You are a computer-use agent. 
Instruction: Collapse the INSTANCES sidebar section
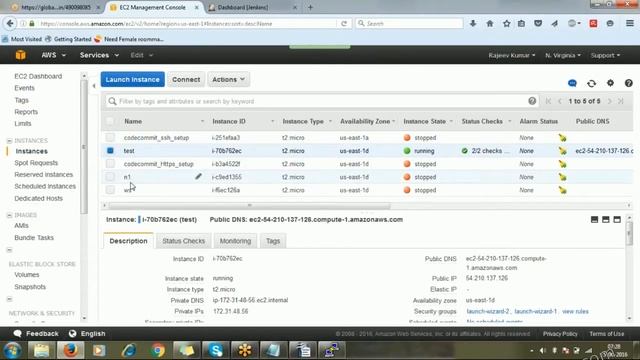[9, 140]
